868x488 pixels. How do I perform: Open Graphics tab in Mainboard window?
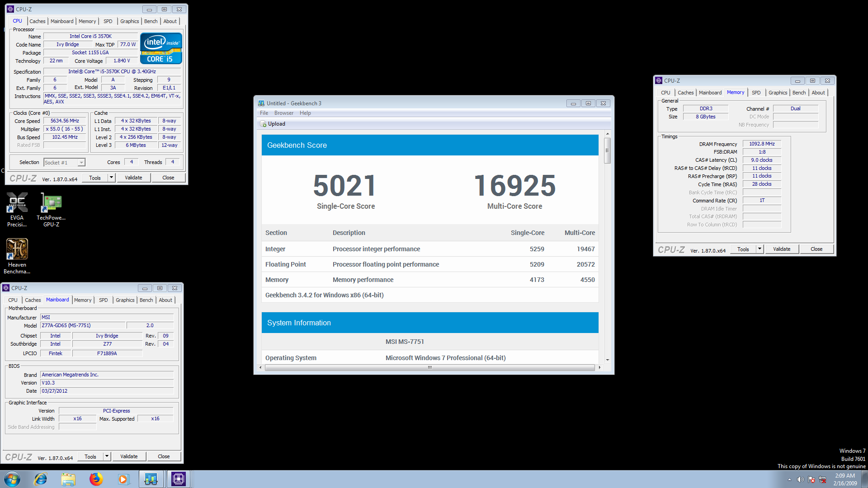coord(125,300)
